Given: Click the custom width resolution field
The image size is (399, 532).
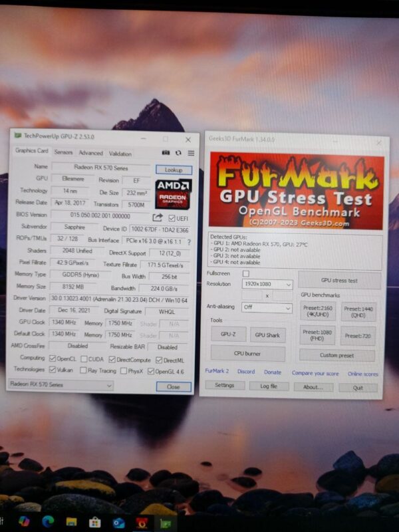Looking at the screenshot, I should pyautogui.click(x=251, y=295).
